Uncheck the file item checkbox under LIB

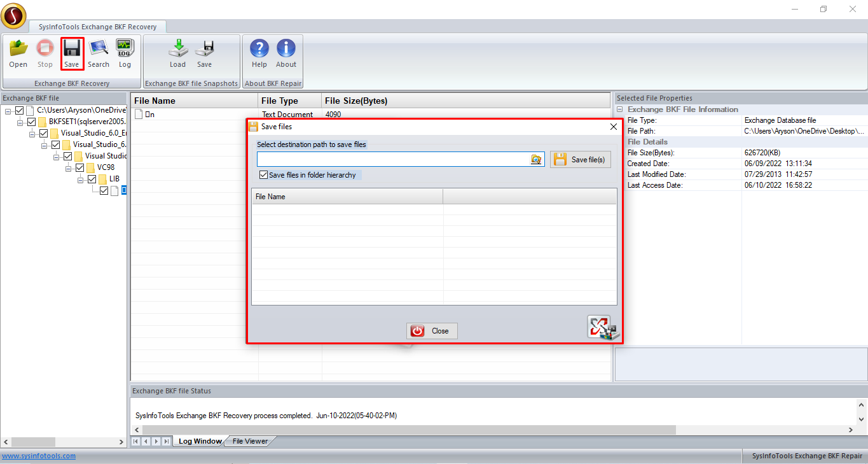(104, 190)
